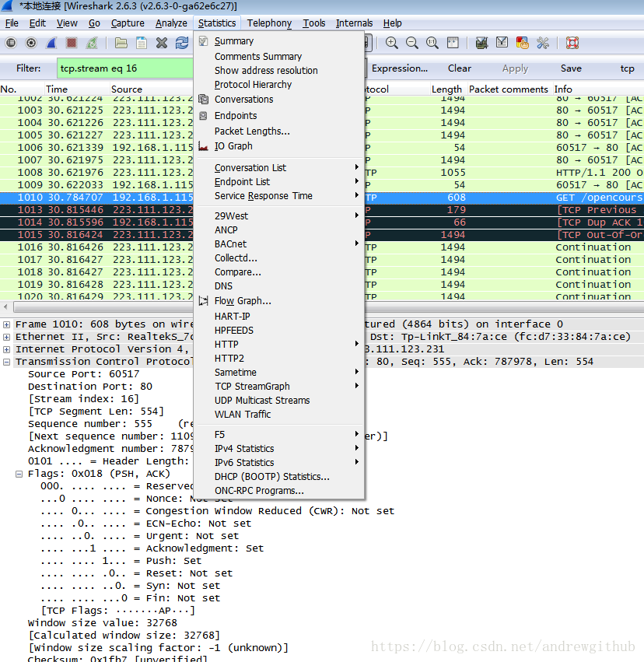This screenshot has width=644, height=662.
Task: Expand TCP StreamGraph submenu
Action: 279,387
